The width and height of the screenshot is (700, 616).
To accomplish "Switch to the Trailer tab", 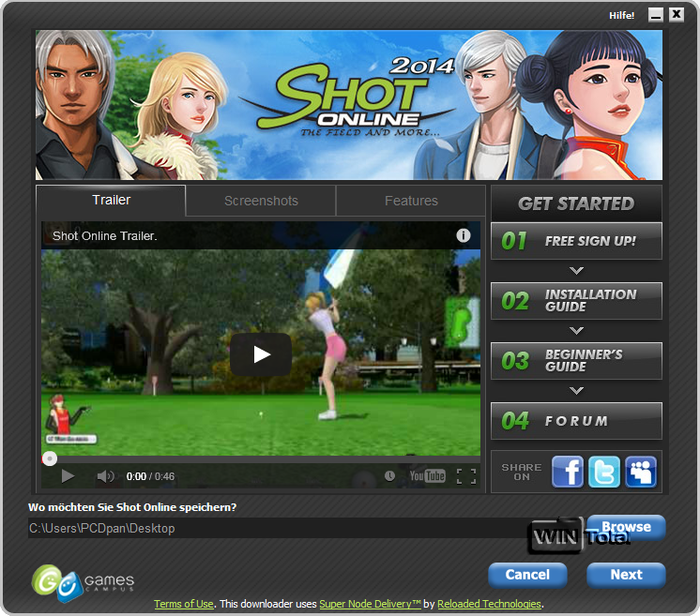I will coord(111,201).
